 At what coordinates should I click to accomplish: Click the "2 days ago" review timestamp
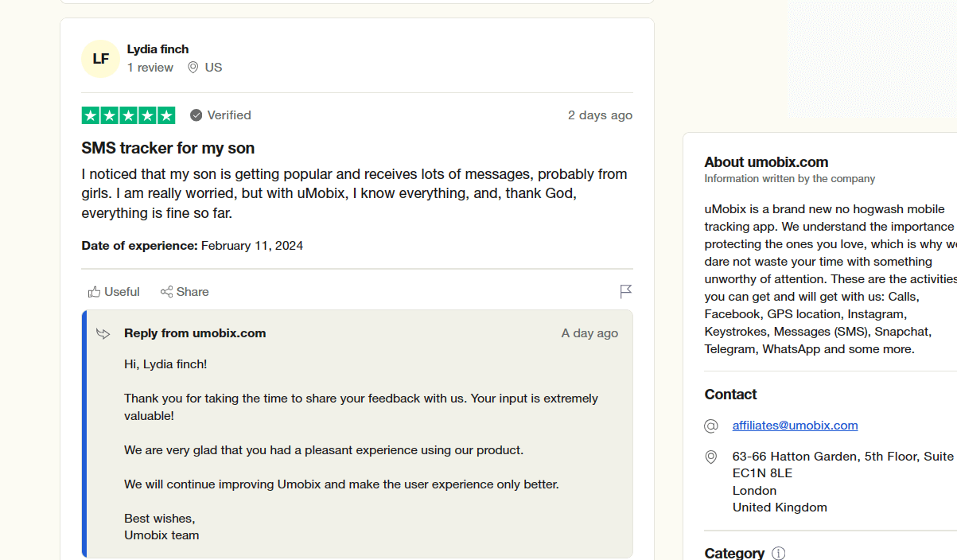(x=600, y=115)
